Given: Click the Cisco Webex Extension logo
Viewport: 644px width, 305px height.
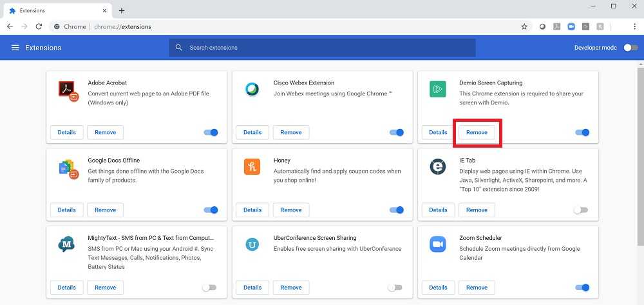Looking at the screenshot, I should tap(252, 89).
